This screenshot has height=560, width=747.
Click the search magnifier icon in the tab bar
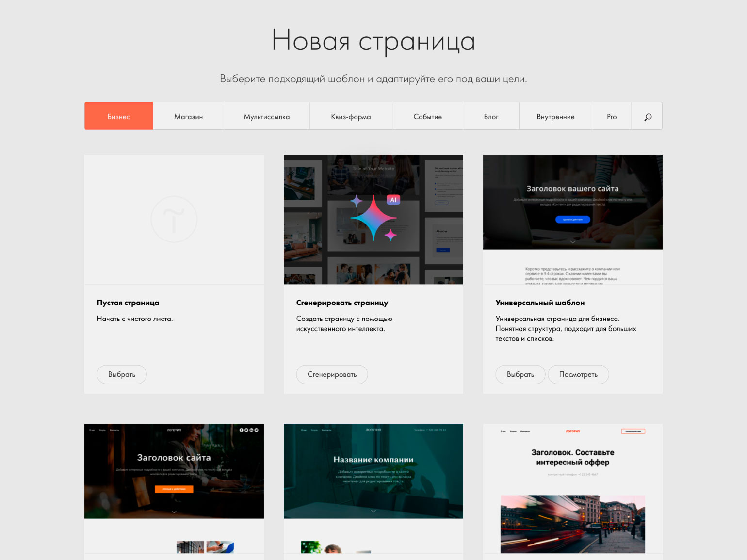(647, 117)
